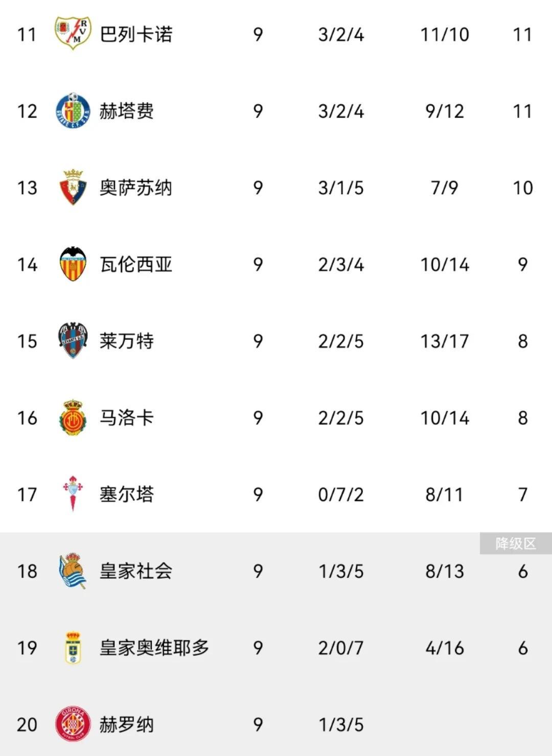Click the Rayo Vallecano club crest
552x756 pixels.
pos(73,34)
